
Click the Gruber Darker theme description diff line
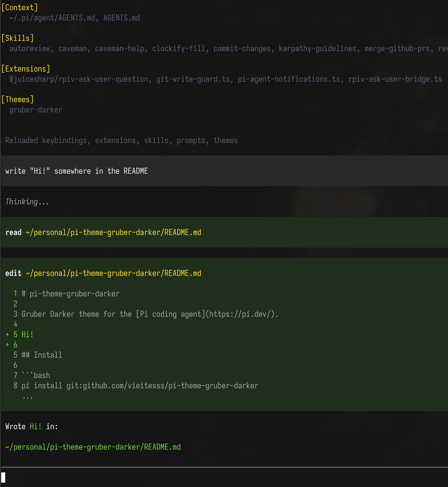tap(146, 314)
